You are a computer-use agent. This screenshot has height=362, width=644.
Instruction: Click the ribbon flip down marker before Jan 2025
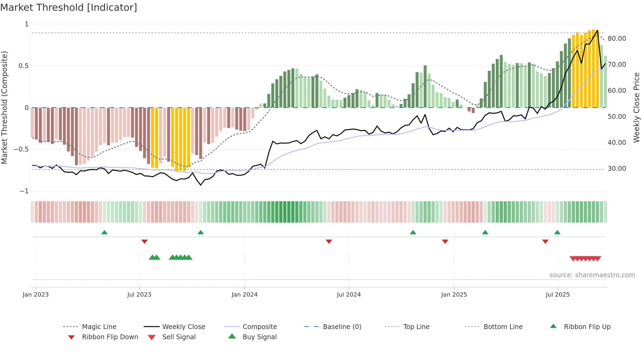(x=445, y=242)
